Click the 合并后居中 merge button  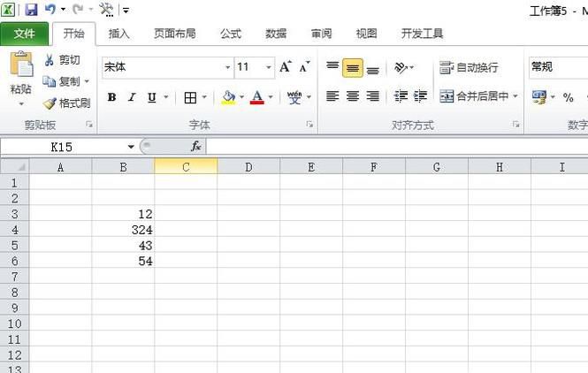click(474, 96)
